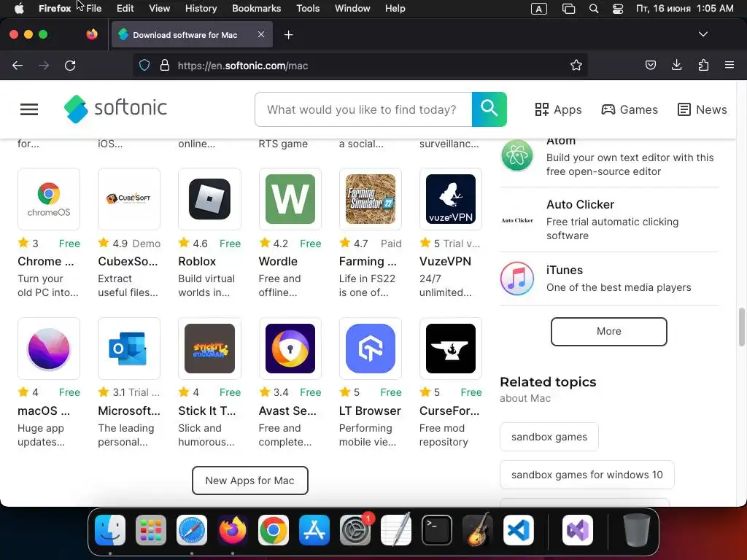
Task: Click the More button
Action: point(609,332)
